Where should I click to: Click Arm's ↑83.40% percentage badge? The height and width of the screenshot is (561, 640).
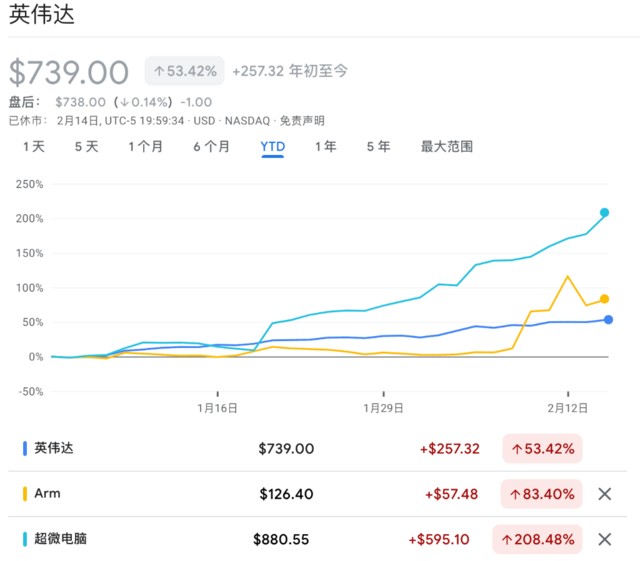(542, 494)
